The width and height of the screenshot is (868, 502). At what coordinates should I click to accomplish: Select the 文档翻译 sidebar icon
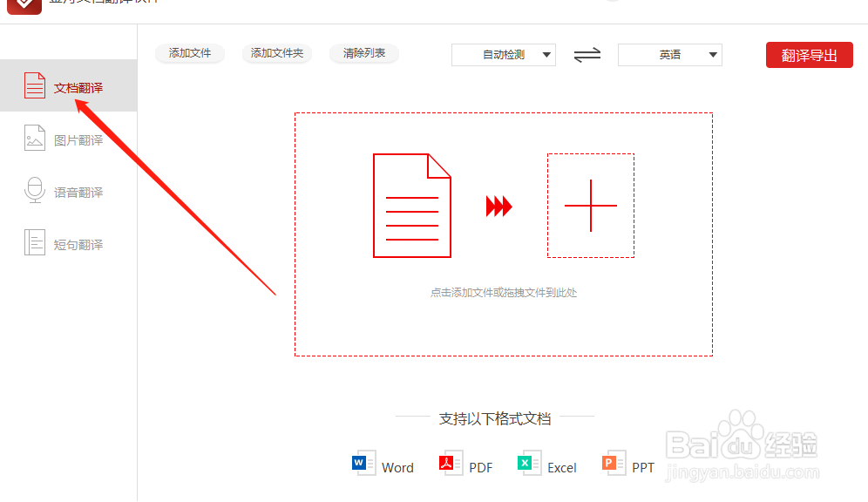click(35, 85)
